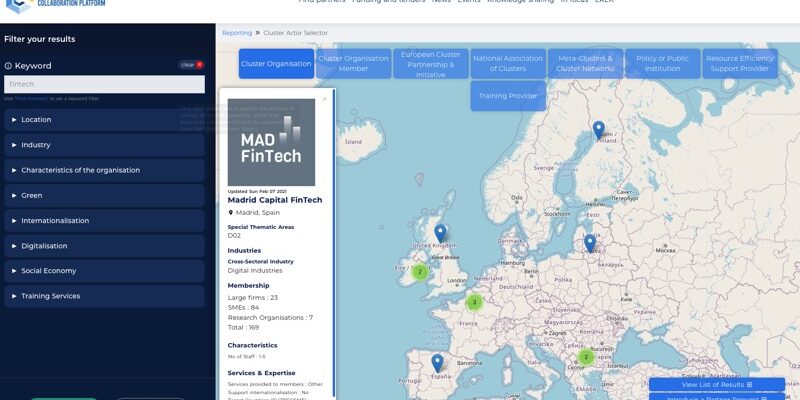The image size is (800, 400).
Task: Go to the Reporting breadcrumb link
Action: coord(237,33)
